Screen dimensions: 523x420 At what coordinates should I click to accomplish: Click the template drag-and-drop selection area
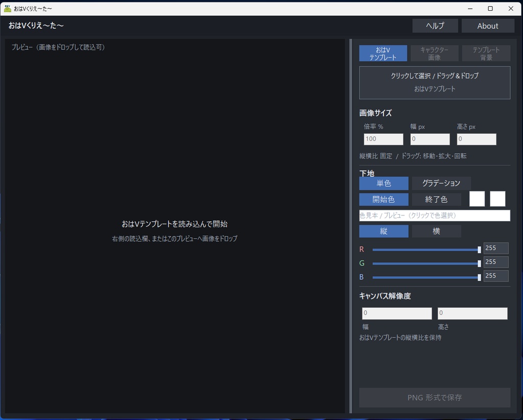click(x=435, y=83)
